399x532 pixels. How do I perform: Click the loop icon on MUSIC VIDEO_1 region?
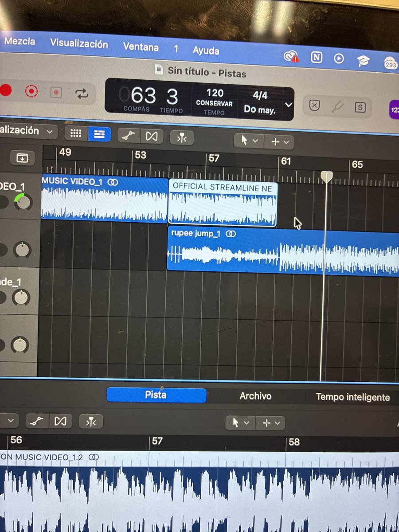pos(112,182)
